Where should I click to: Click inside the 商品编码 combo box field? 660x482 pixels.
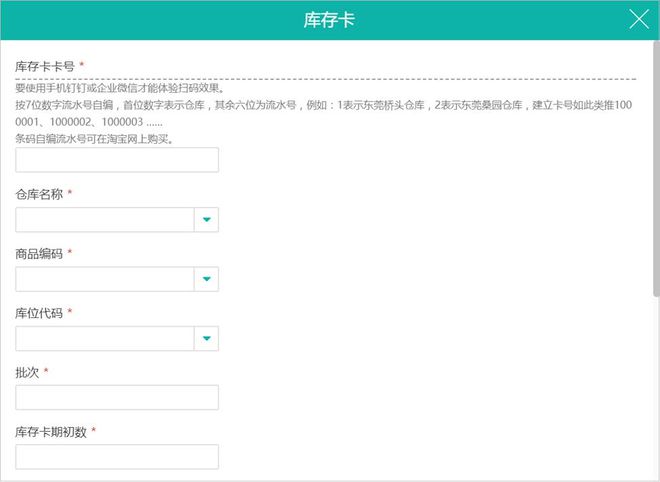(104, 279)
